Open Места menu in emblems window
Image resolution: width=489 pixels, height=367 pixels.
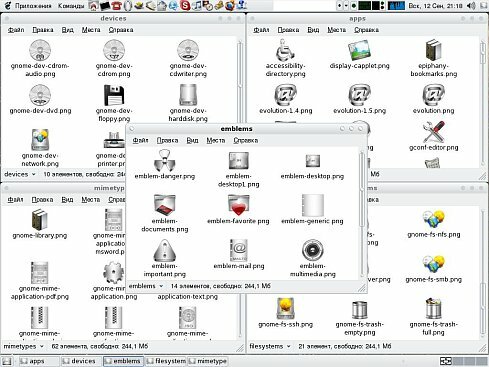(216, 140)
